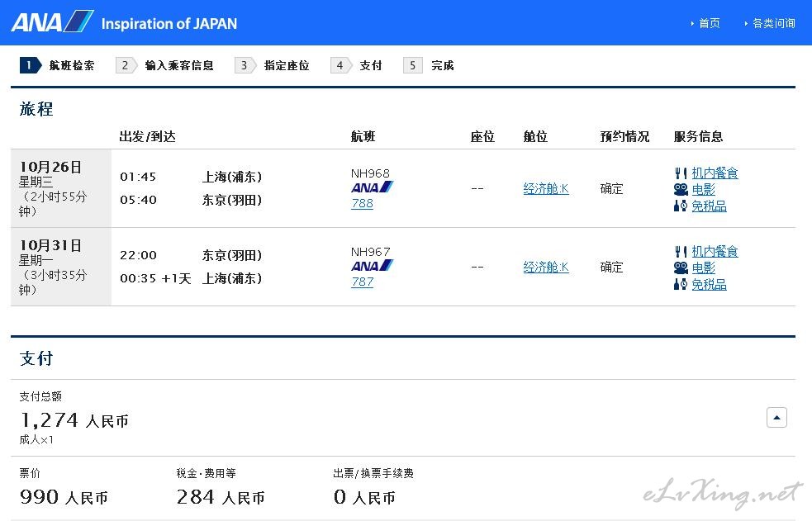
Task: Click the 10月31日 date cell
Action: (x=61, y=267)
